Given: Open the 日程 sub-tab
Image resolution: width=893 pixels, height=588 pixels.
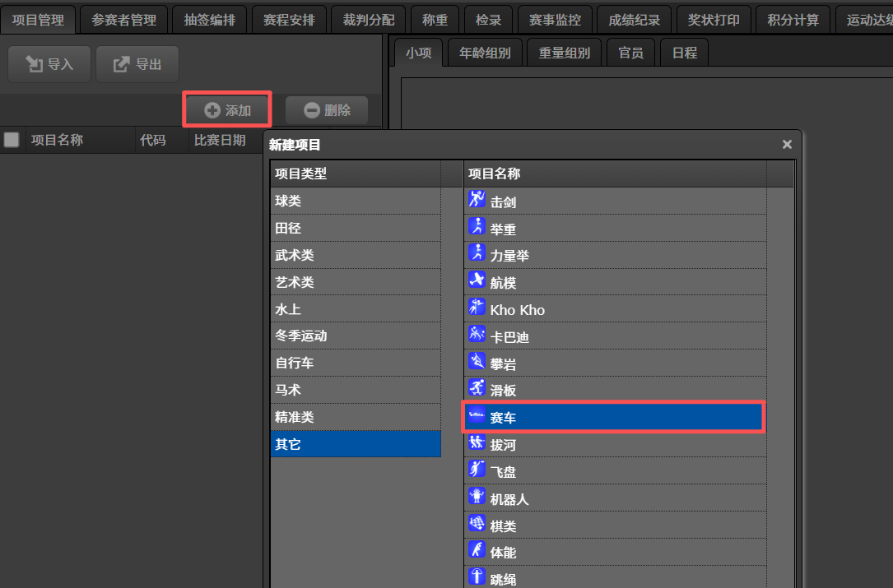Looking at the screenshot, I should [685, 53].
